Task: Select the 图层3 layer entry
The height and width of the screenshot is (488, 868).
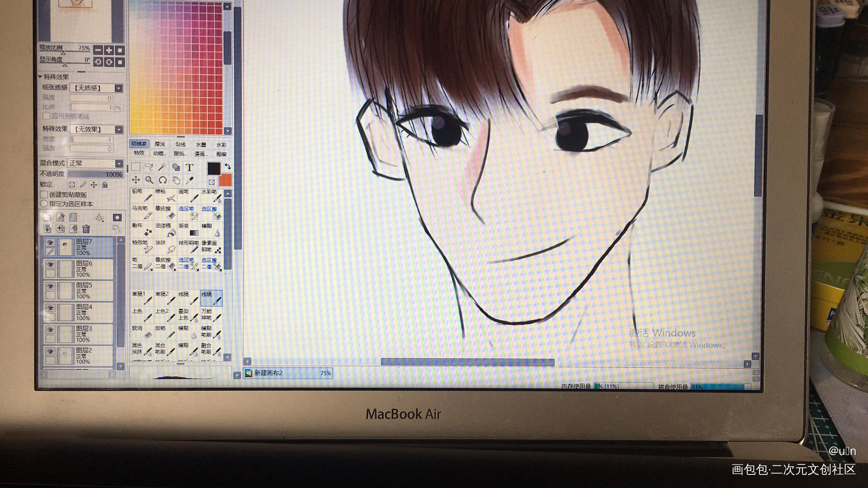Action: (84, 334)
